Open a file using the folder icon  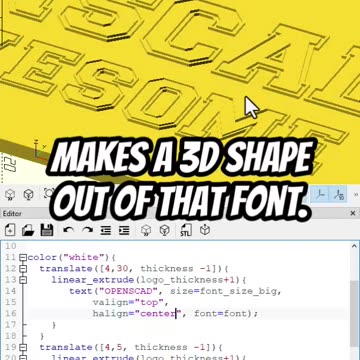click(28, 230)
